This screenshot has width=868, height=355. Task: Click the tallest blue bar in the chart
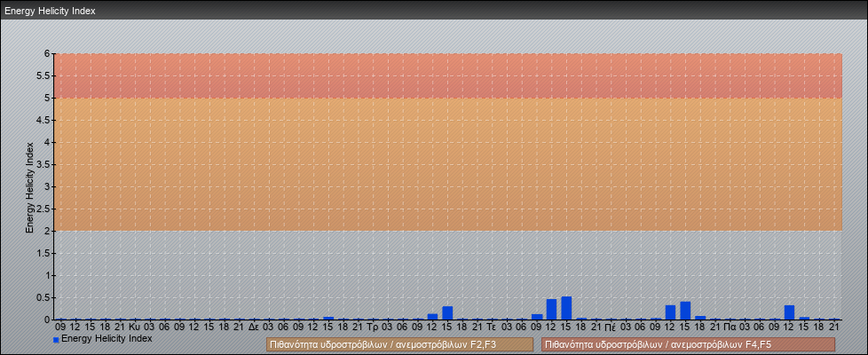566,308
